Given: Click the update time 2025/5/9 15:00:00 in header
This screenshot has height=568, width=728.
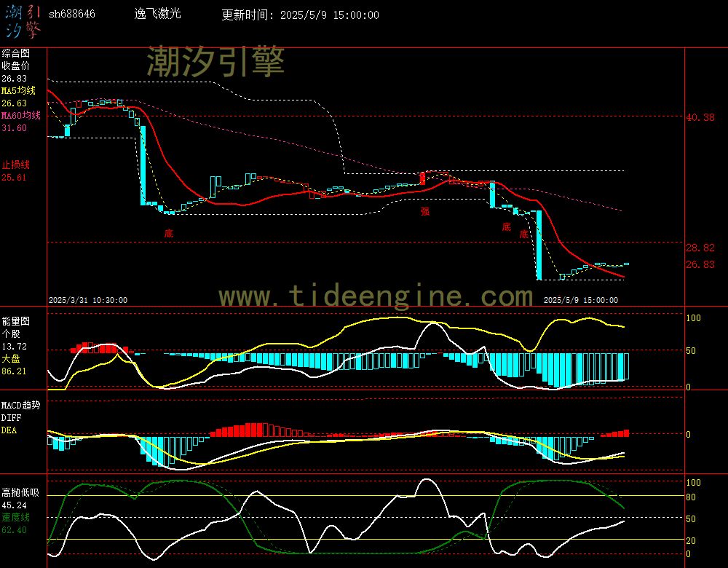Looking at the screenshot, I should (330, 15).
